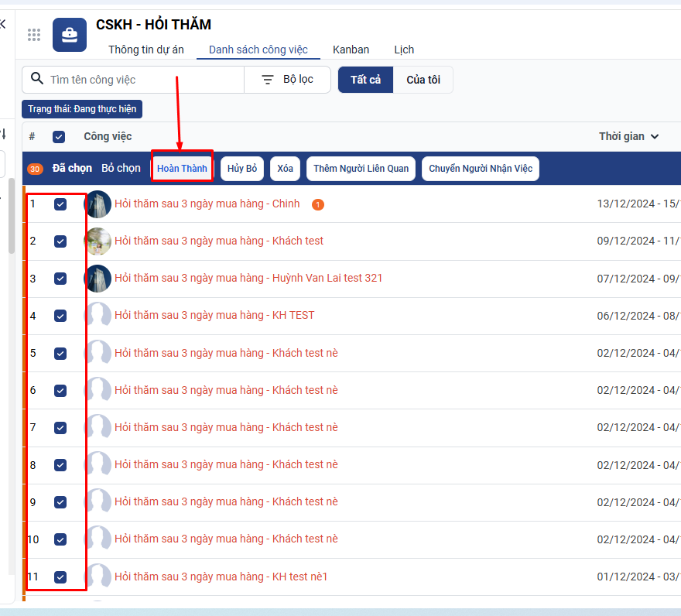Focus the Tìm tên công việc search field
The height and width of the screenshot is (616, 681).
(x=143, y=80)
